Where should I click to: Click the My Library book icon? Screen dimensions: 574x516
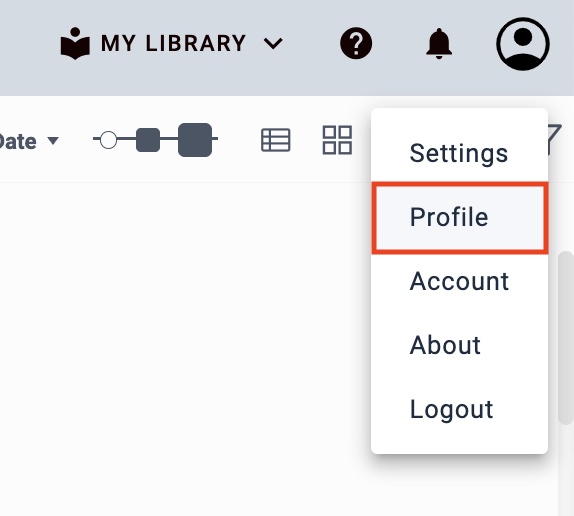click(75, 43)
